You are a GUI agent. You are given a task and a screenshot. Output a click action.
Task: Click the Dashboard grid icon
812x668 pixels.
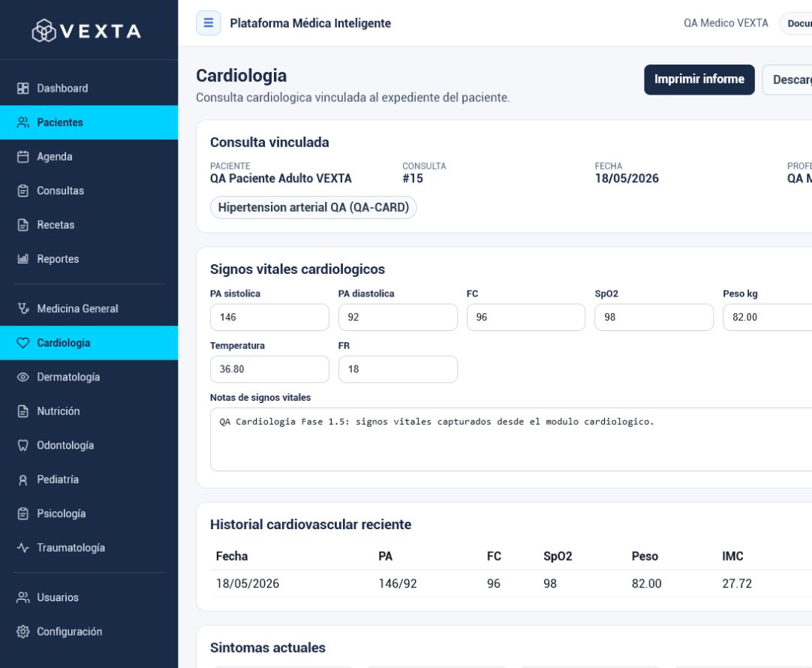23,88
